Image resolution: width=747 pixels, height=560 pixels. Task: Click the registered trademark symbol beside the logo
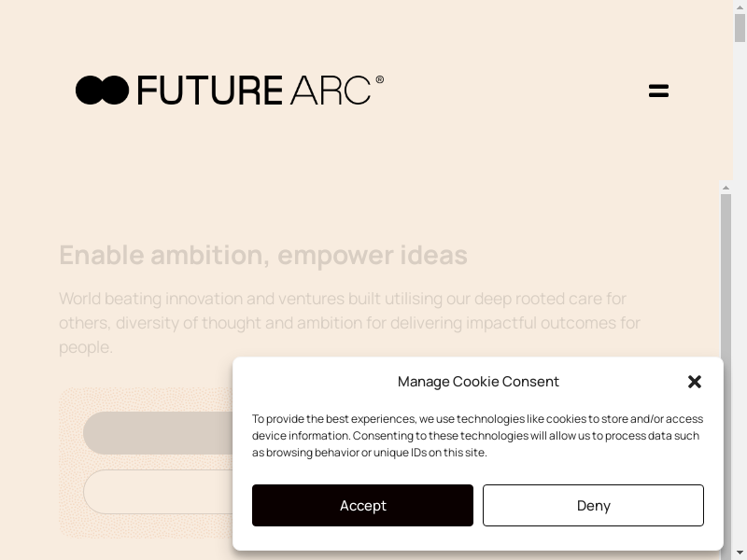coord(379,80)
